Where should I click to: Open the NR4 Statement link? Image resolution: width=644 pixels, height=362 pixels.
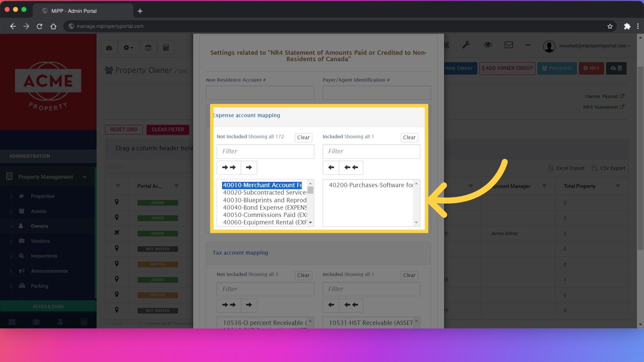click(603, 107)
